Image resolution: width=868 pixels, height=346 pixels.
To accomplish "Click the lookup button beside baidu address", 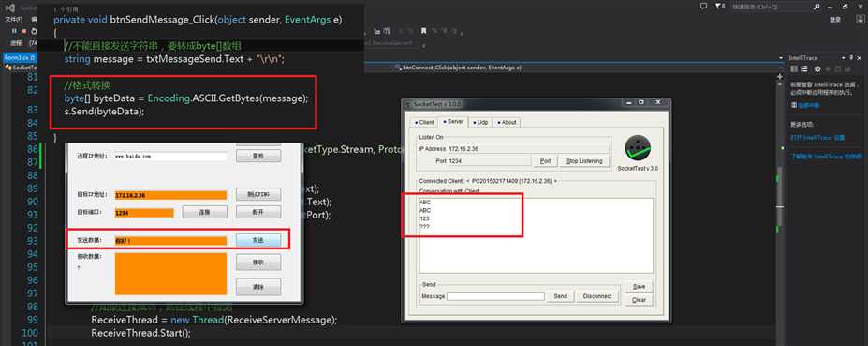I will coord(257,157).
